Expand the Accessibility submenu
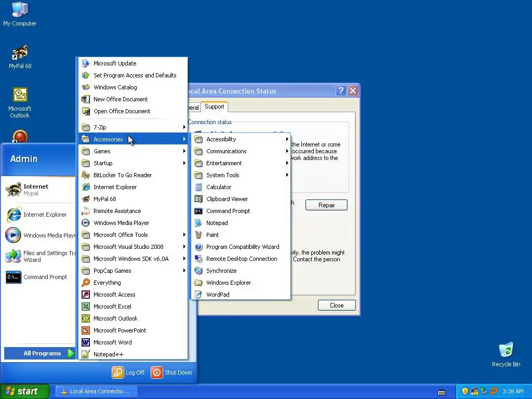Viewport: 532px width, 399px height. click(241, 139)
